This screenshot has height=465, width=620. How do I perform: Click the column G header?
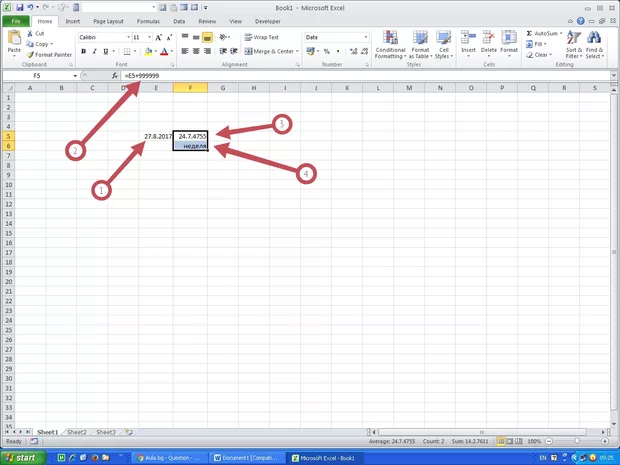coord(223,88)
